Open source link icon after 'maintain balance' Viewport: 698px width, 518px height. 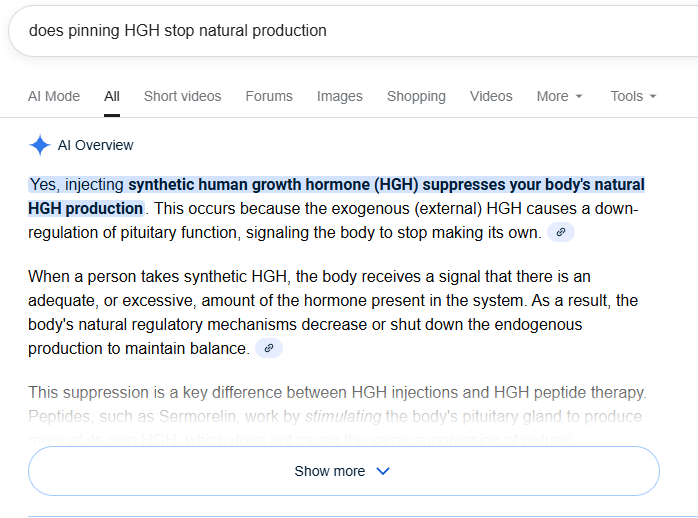click(x=268, y=348)
